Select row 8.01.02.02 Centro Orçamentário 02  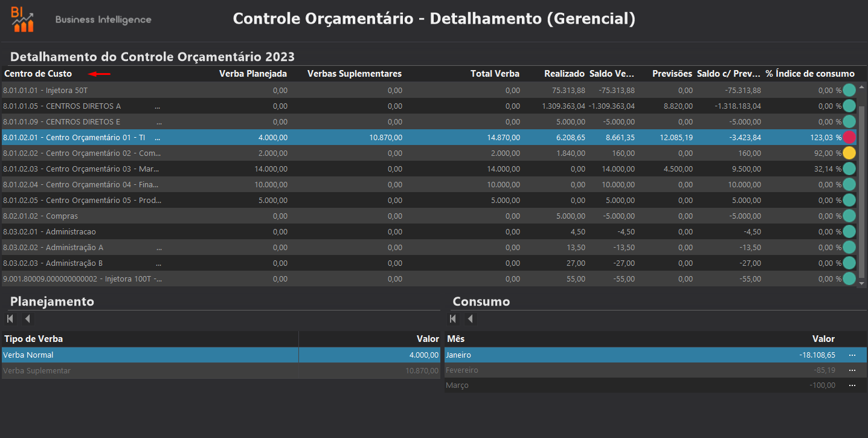point(429,153)
